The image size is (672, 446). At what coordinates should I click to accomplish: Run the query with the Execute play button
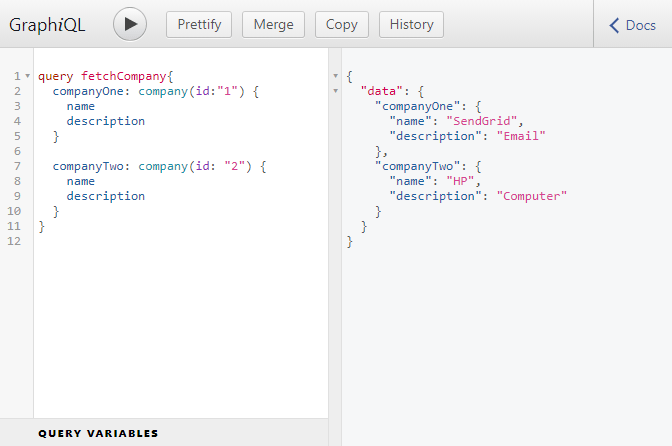130,25
